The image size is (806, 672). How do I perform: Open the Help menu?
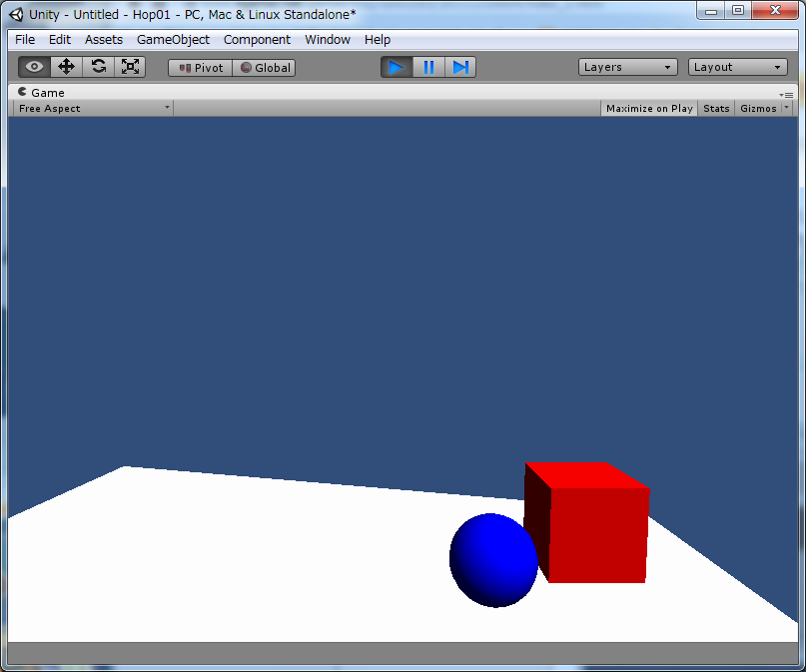pos(378,40)
